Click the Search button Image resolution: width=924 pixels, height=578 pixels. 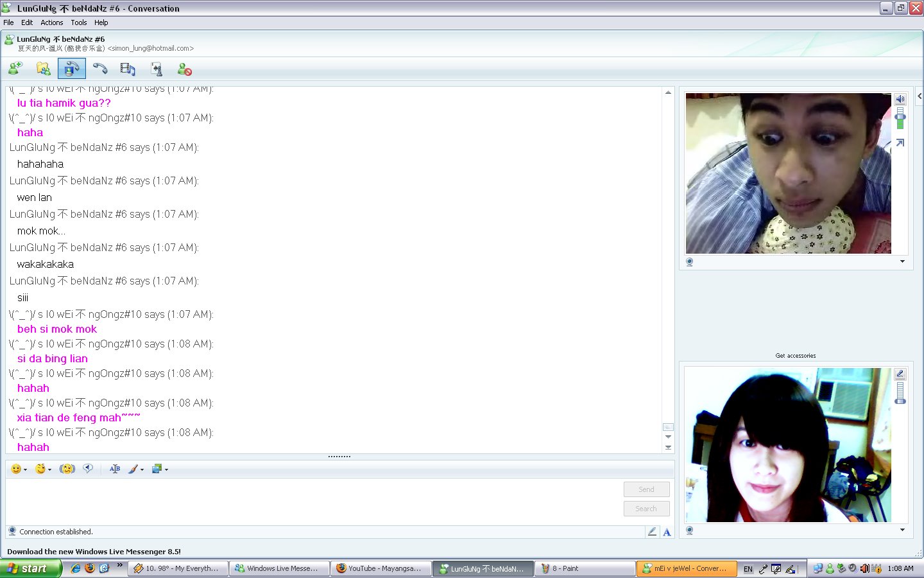(x=646, y=509)
